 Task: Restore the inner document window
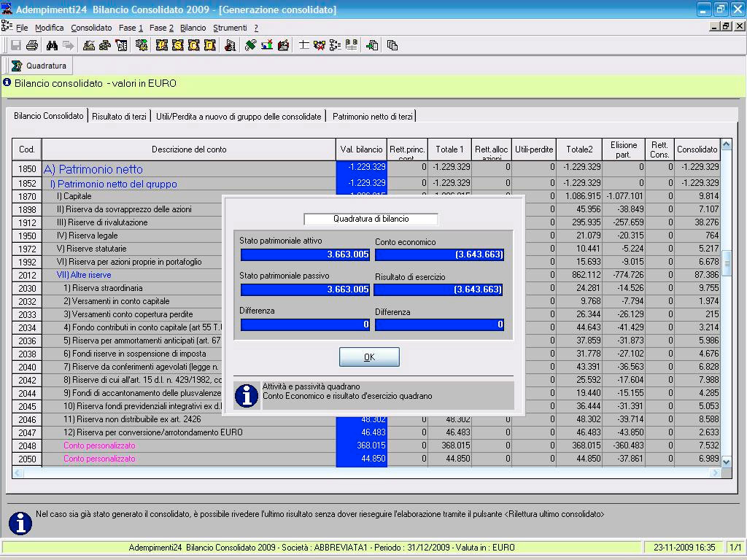pos(726,27)
